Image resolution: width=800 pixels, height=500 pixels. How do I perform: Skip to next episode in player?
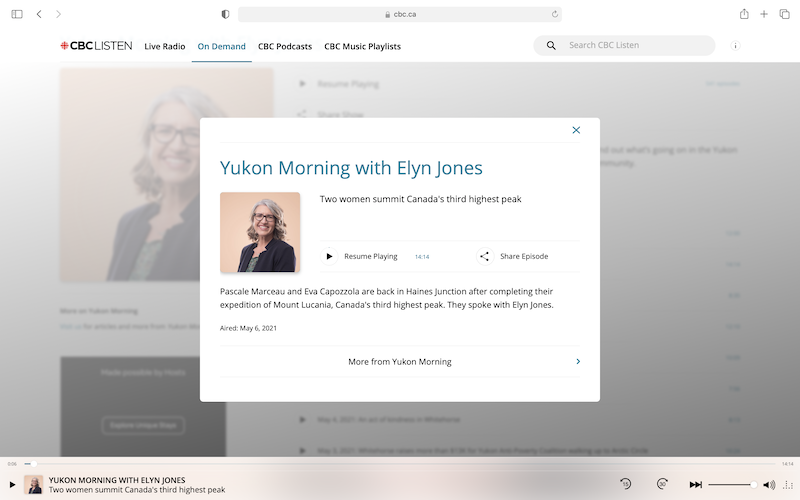pyautogui.click(x=695, y=485)
